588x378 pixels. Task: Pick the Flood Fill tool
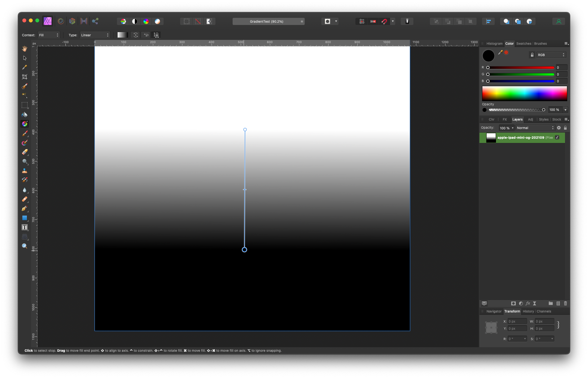[25, 114]
